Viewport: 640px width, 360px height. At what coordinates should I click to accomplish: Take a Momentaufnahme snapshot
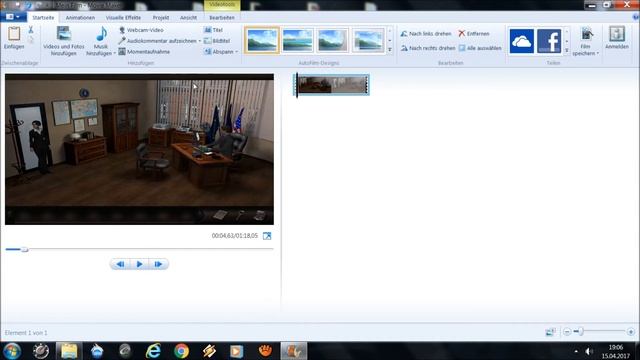[144, 52]
